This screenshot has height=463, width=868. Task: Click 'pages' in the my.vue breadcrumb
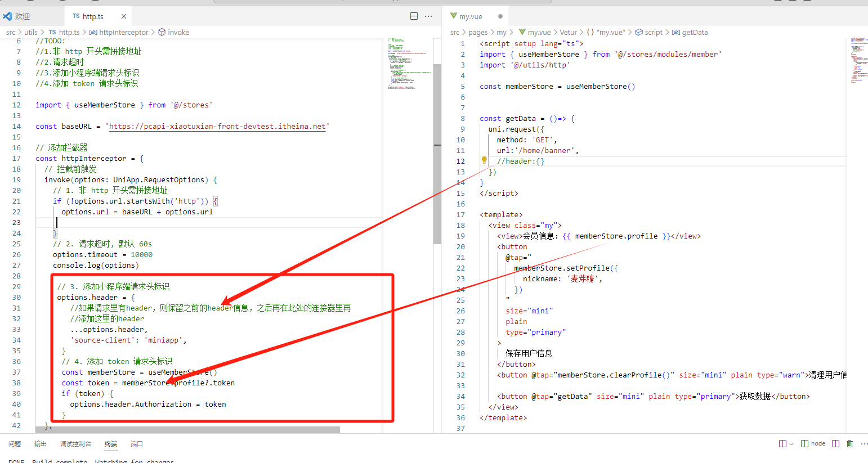tap(478, 32)
